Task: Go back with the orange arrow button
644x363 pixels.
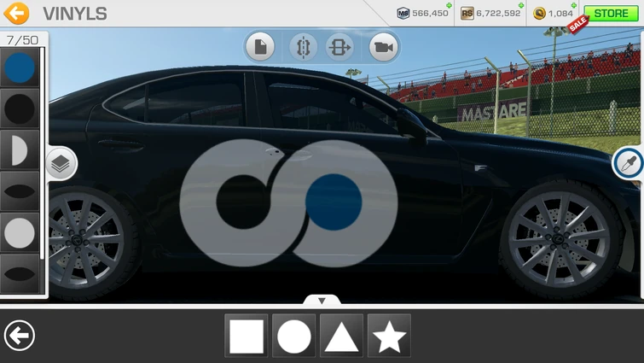Action: click(16, 13)
